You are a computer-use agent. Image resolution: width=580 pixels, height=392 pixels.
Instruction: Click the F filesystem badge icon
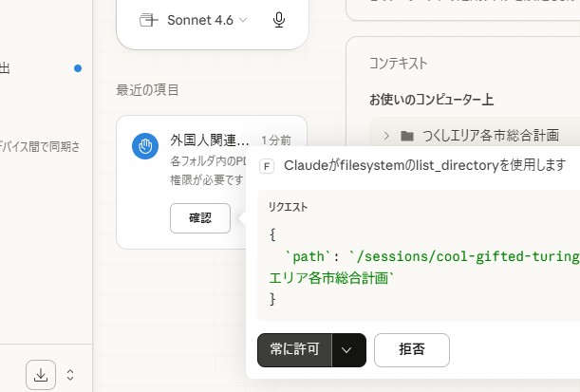[267, 166]
